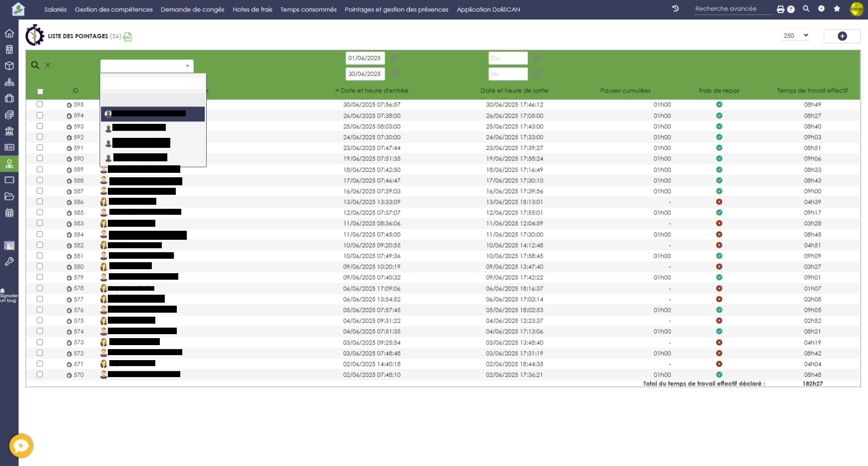Viewport: 868px width, 466px height.
Task: Click the home icon in the left sidebar
Action: 9,33
